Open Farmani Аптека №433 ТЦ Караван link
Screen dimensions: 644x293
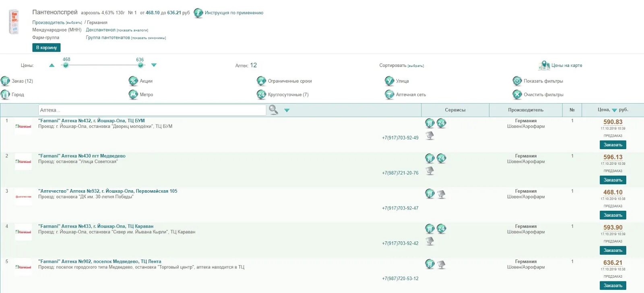tap(96, 227)
